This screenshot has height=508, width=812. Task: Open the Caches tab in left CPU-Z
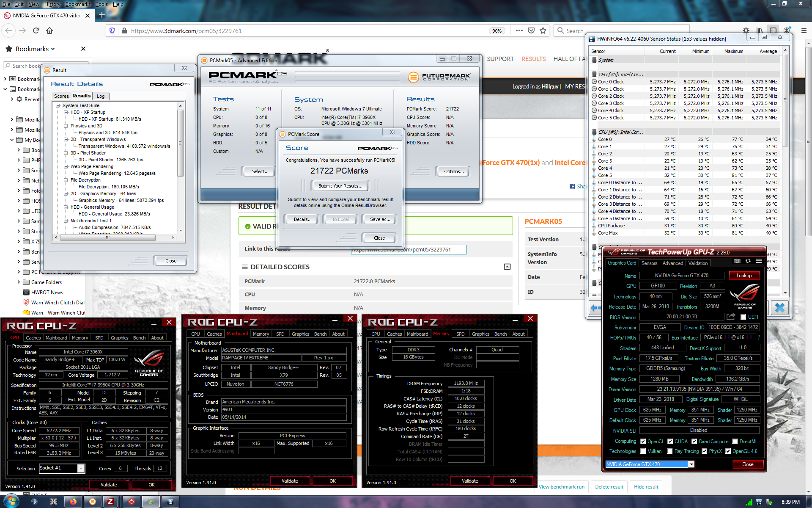coord(33,338)
